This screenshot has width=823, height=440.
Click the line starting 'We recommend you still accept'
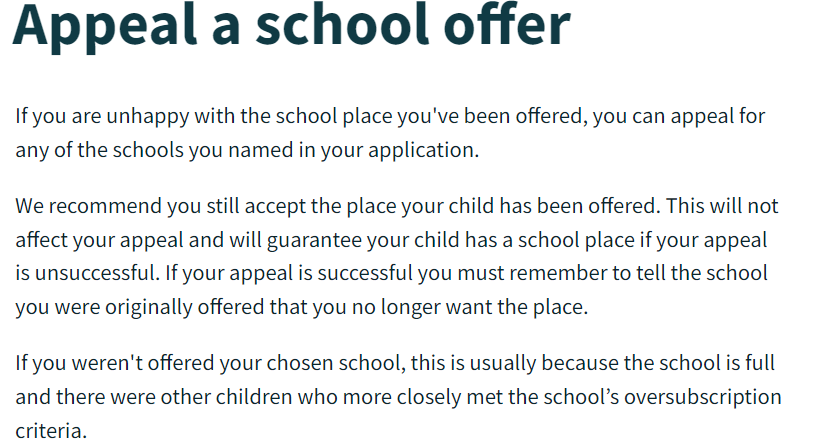click(397, 206)
